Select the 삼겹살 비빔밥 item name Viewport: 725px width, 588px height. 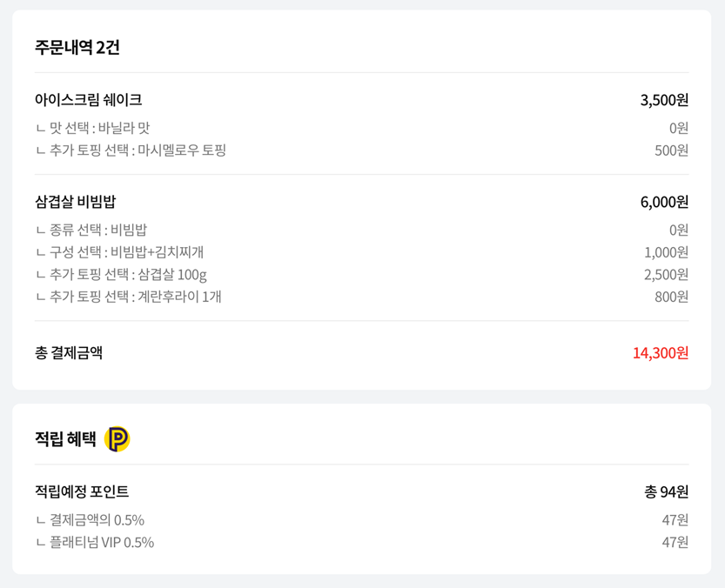click(x=76, y=202)
